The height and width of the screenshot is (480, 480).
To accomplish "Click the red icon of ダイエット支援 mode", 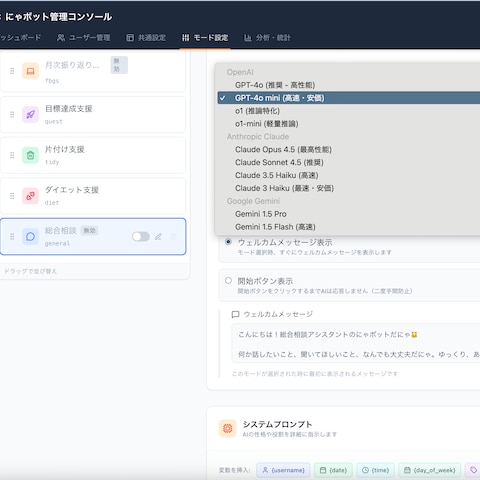I will click(30, 196).
